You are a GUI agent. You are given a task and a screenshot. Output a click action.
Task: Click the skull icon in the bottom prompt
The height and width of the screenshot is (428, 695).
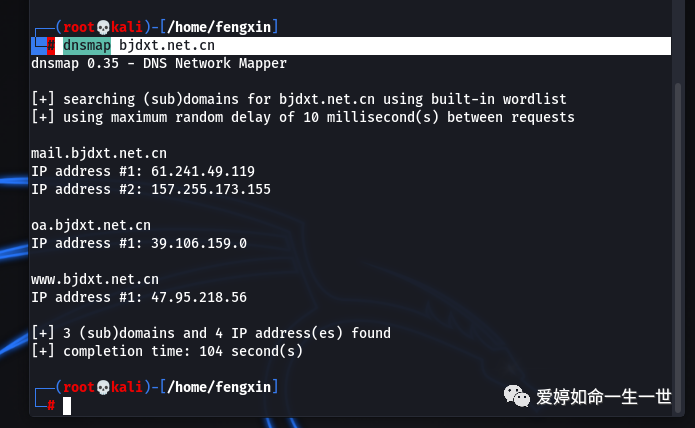click(x=103, y=387)
